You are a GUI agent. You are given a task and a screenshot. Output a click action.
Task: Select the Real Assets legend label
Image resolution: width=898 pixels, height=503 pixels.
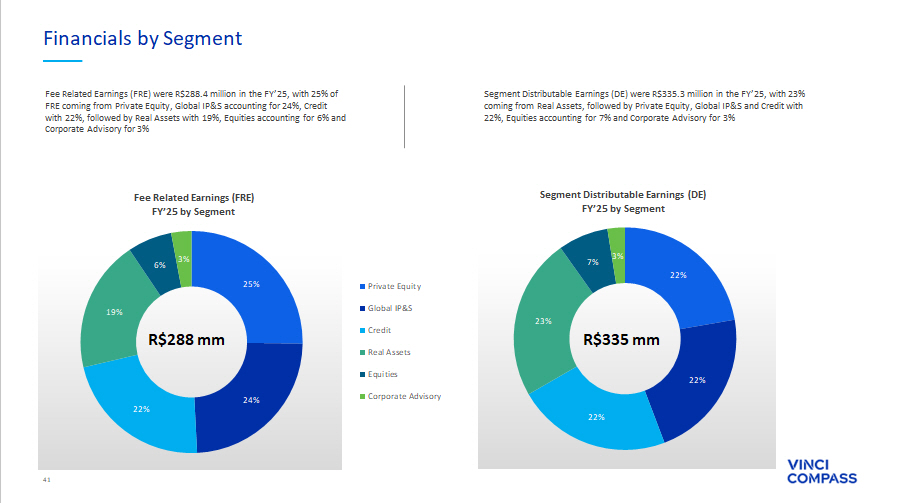point(389,352)
